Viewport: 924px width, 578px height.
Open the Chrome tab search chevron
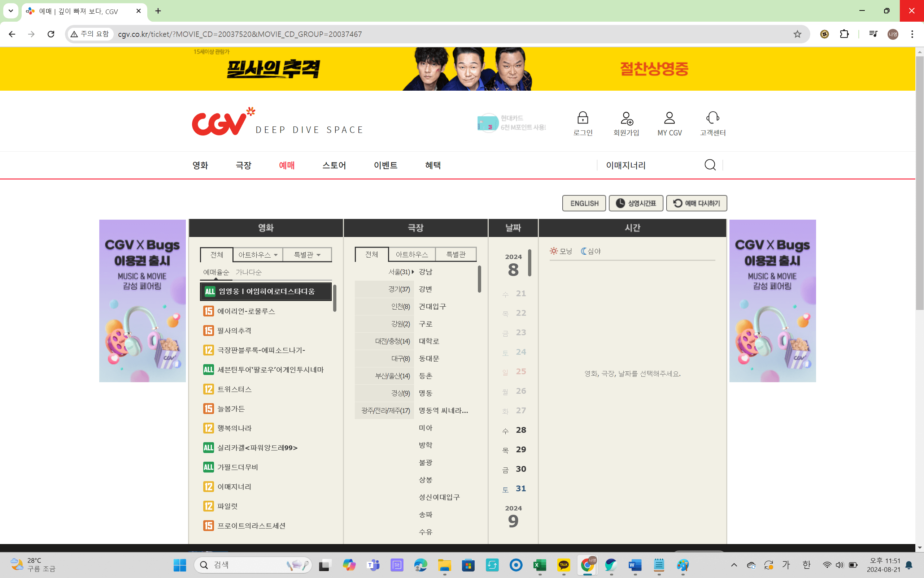click(11, 11)
